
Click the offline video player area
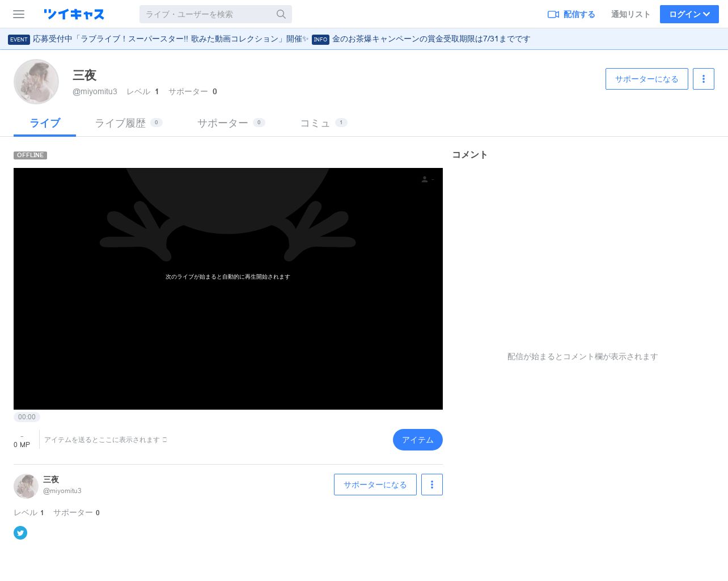(x=228, y=289)
